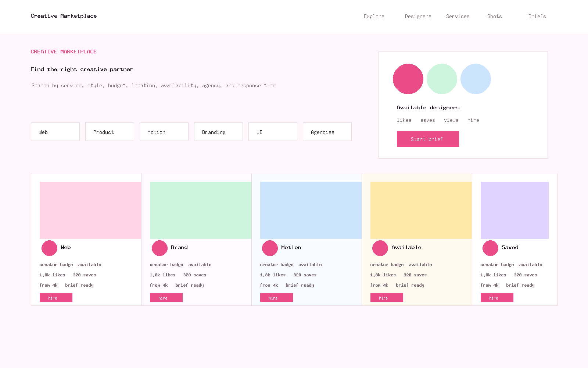Click 'hire' text under Available designers

click(x=473, y=120)
